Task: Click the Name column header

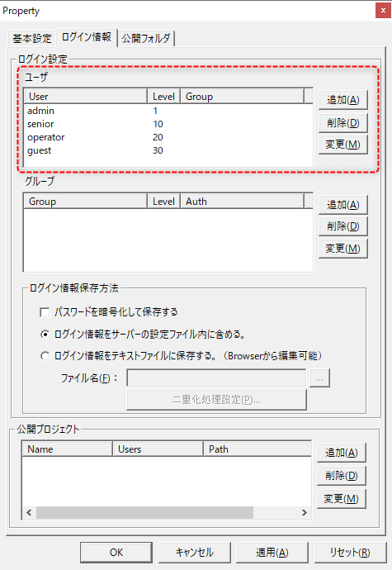Action: coord(68,449)
